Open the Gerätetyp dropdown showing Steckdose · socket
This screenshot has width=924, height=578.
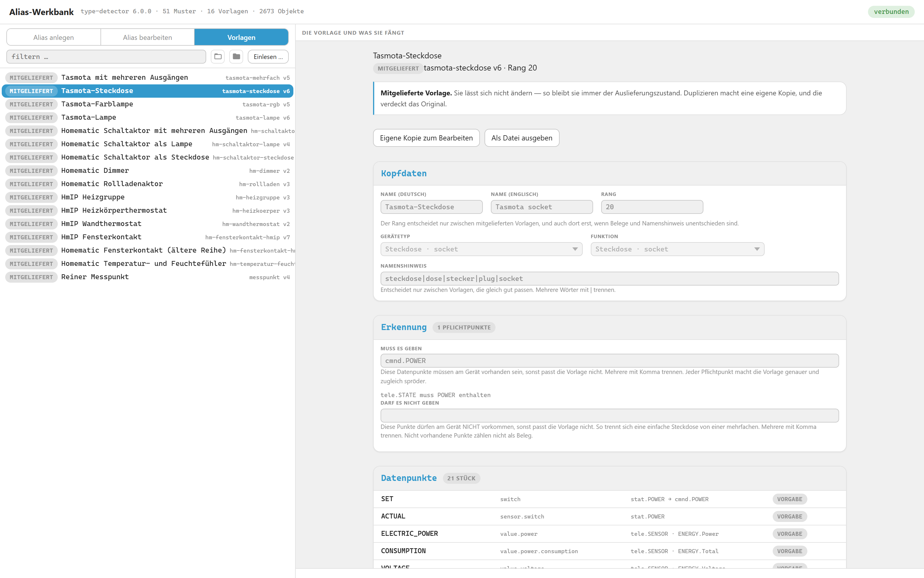pos(481,249)
